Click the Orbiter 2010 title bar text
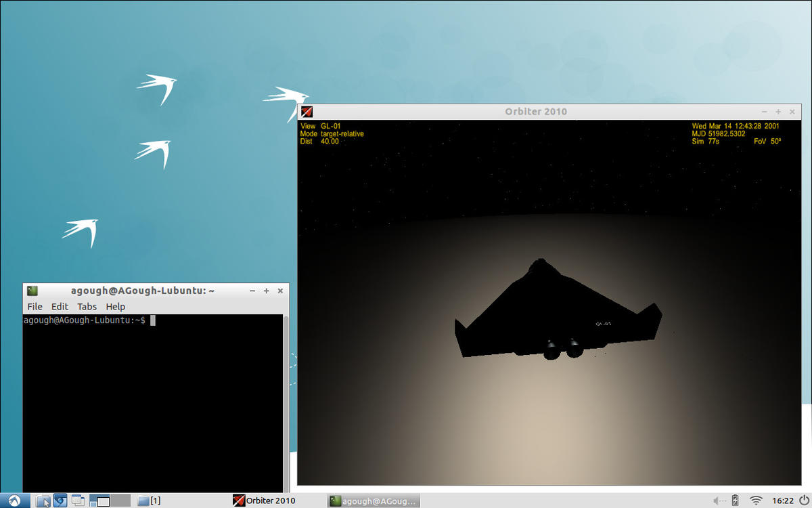The image size is (812, 508). (536, 112)
